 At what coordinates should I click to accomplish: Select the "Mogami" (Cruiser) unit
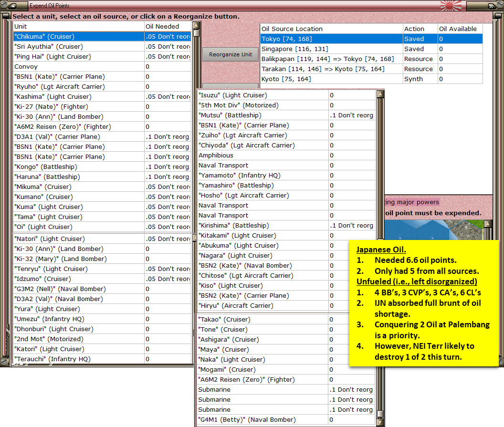point(286,369)
